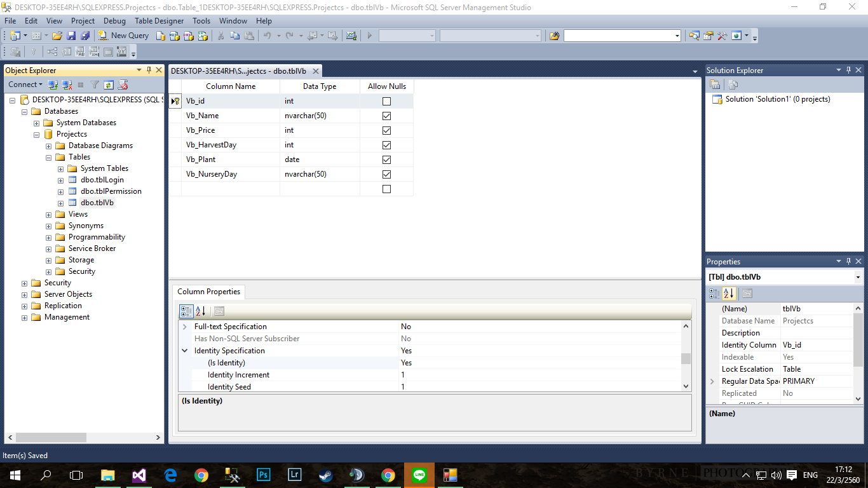Click the Column Properties vertical scrollbar
Image resolution: width=868 pixels, height=488 pixels.
[x=686, y=356]
